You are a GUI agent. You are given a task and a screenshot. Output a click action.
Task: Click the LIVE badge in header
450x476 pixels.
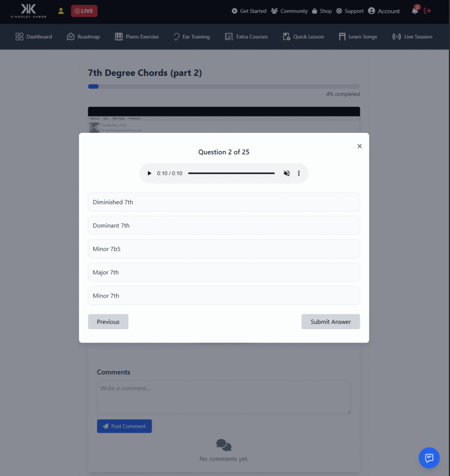(84, 11)
